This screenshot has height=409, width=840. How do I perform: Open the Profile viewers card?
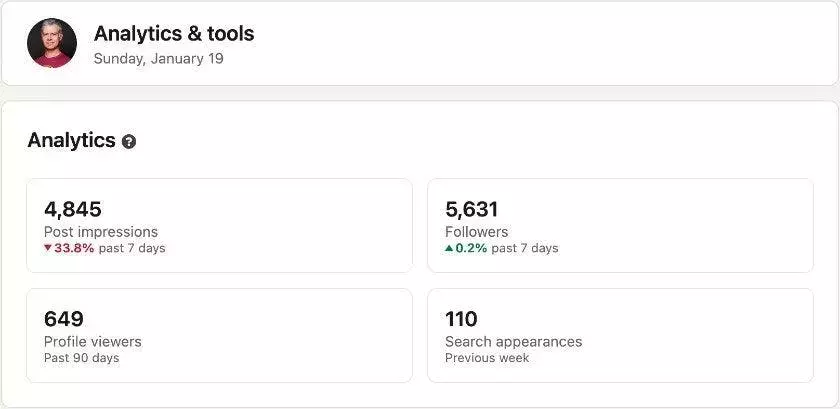pos(219,335)
